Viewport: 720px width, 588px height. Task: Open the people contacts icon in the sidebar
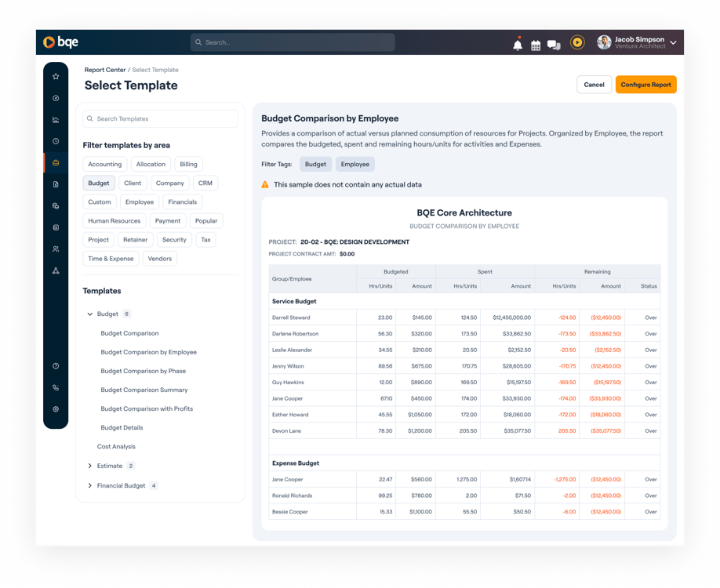click(56, 249)
